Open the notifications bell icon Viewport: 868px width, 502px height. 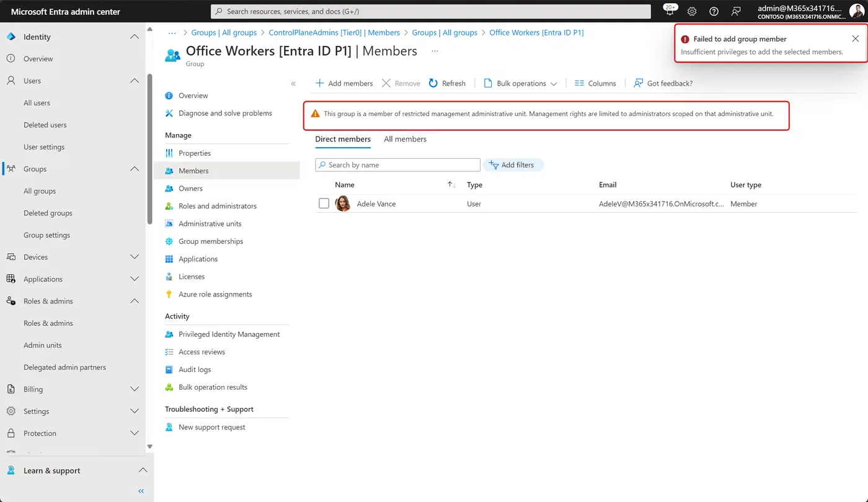click(670, 11)
